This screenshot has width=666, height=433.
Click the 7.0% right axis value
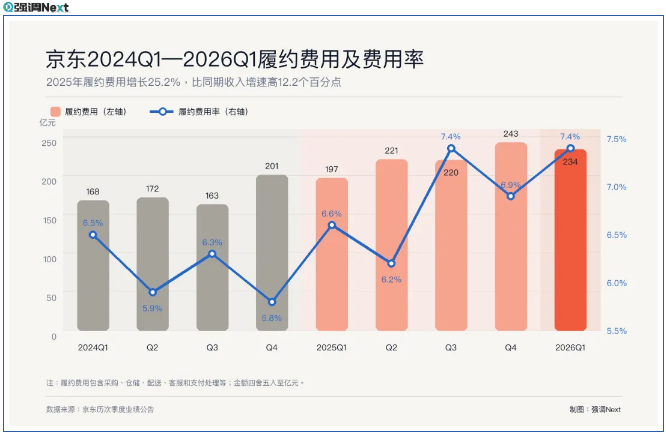(x=616, y=187)
